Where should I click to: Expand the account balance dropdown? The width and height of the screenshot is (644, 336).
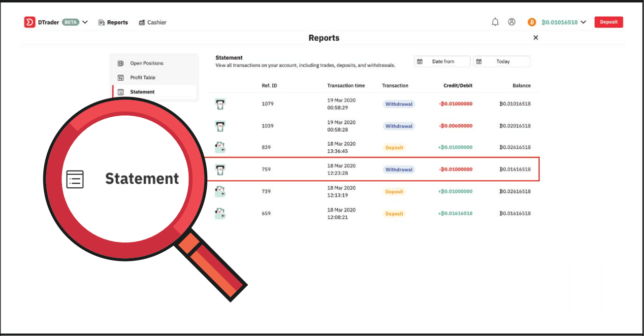[583, 22]
